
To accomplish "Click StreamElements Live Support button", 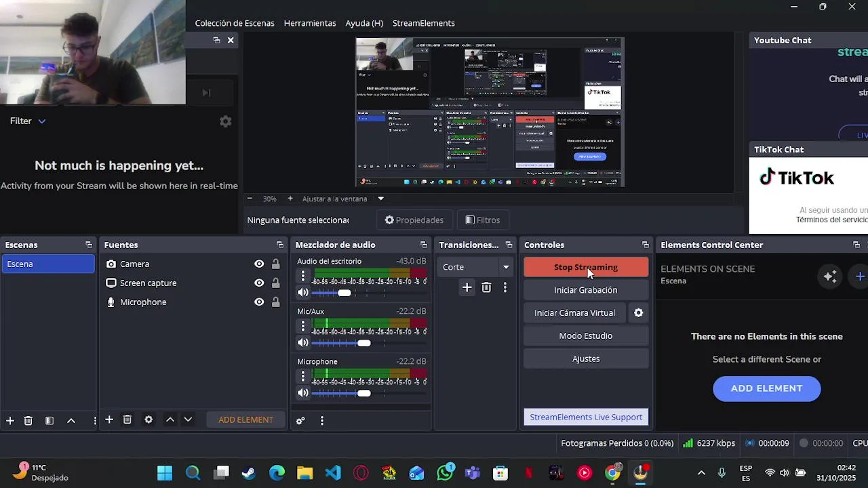I will click(x=586, y=418).
